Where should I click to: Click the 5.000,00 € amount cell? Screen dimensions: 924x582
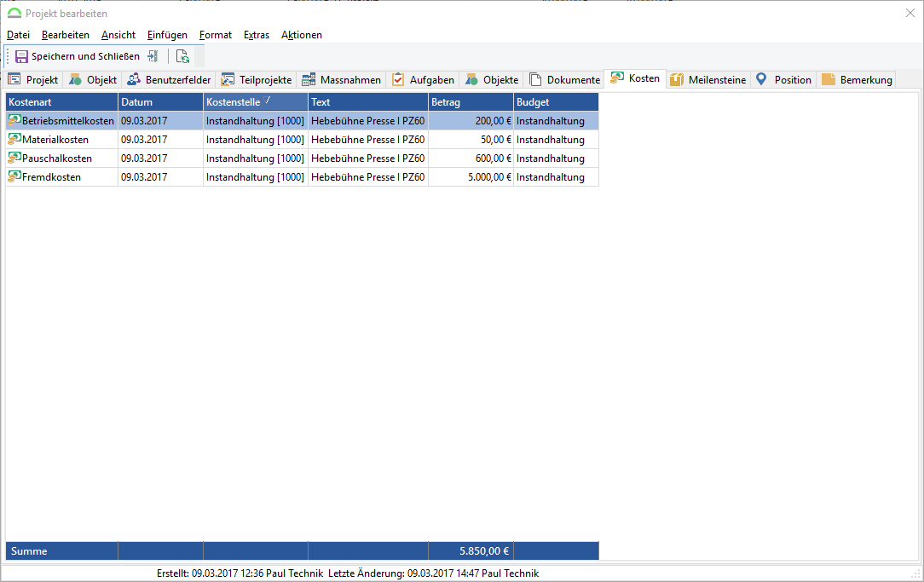(x=471, y=177)
